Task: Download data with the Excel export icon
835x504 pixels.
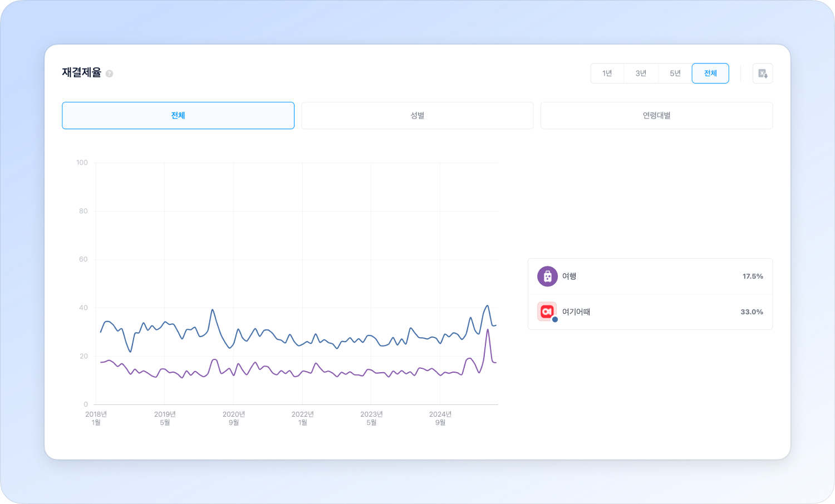Action: (763, 73)
